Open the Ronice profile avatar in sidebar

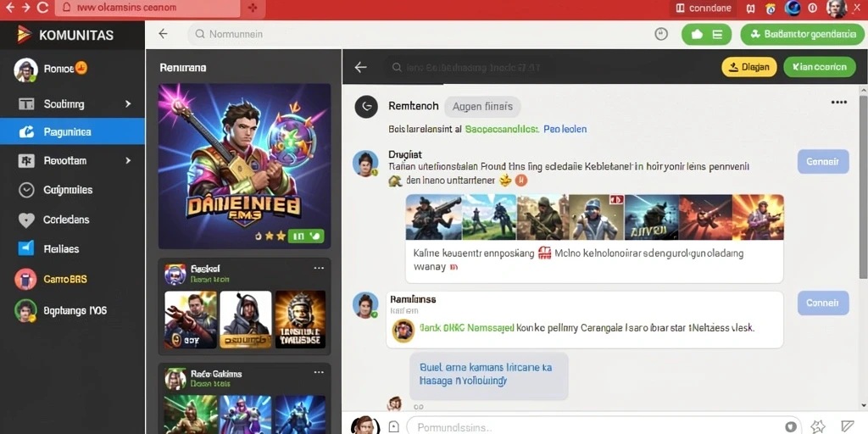point(25,70)
